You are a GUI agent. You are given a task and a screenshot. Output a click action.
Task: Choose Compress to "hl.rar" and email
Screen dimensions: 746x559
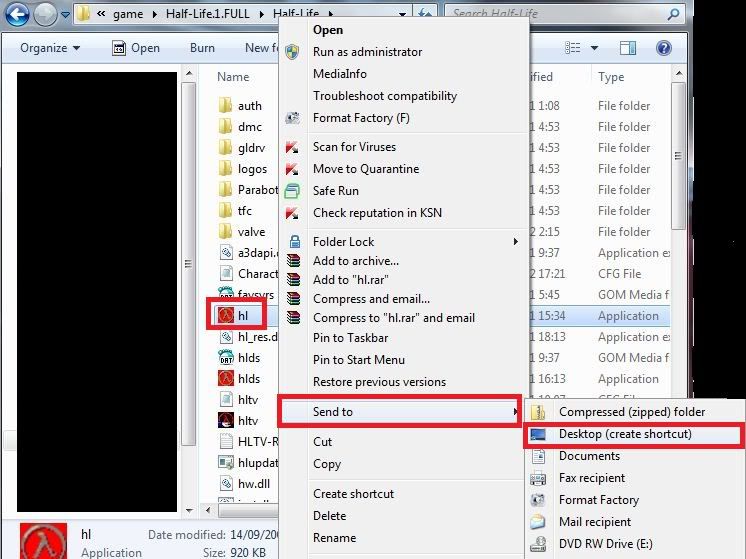coord(394,318)
